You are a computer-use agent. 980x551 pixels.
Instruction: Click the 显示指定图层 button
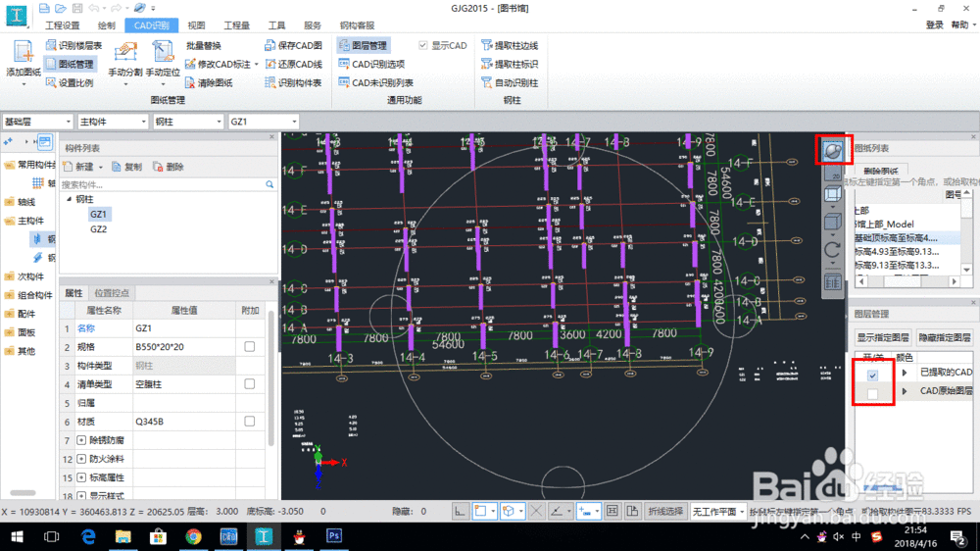[884, 336]
